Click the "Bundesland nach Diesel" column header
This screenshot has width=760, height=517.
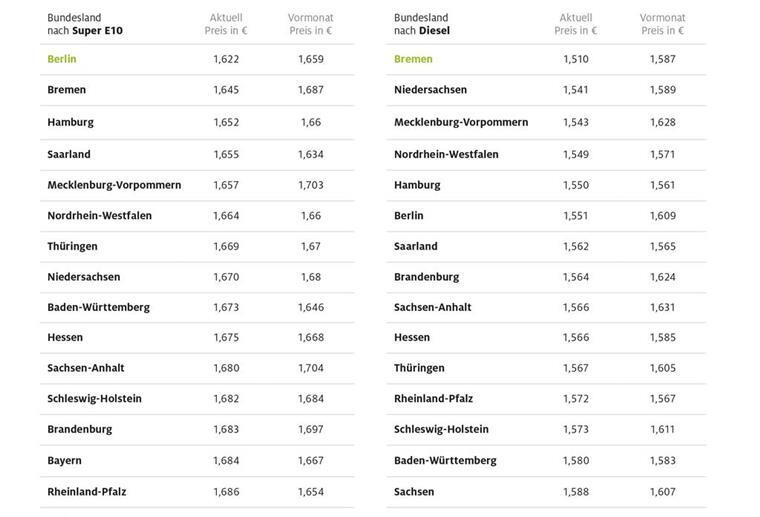pyautogui.click(x=422, y=24)
